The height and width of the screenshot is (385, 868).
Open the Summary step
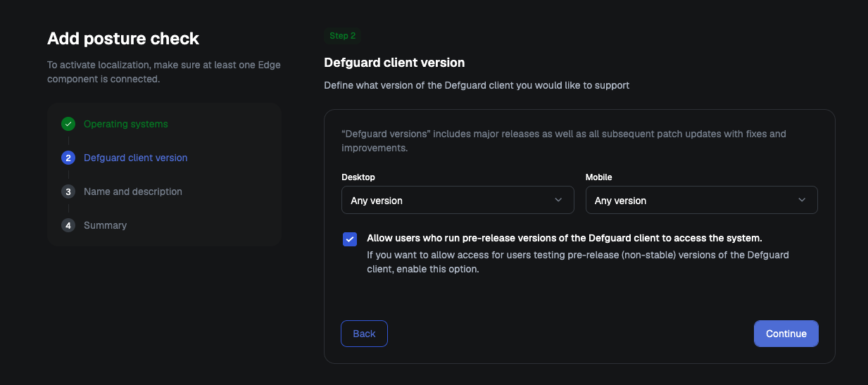105,225
